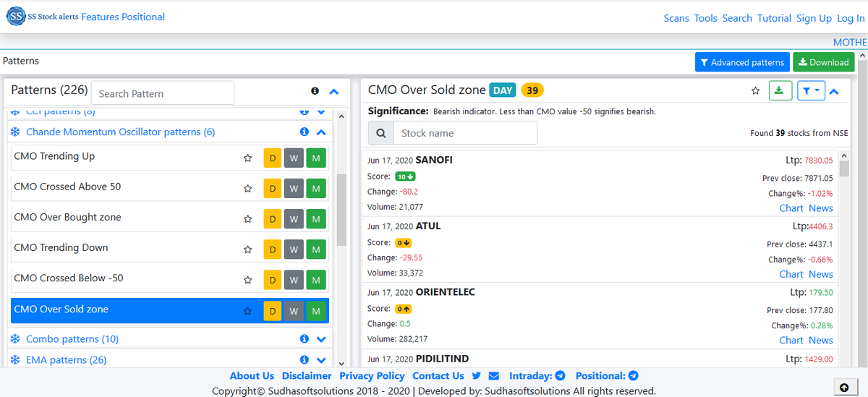Click the Advanced patterns button

coord(742,62)
